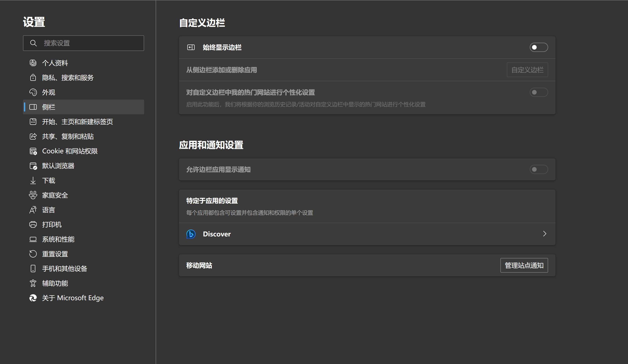Go to 语言 settings
Screen dimensions: 628x364
[x=84, y=210]
